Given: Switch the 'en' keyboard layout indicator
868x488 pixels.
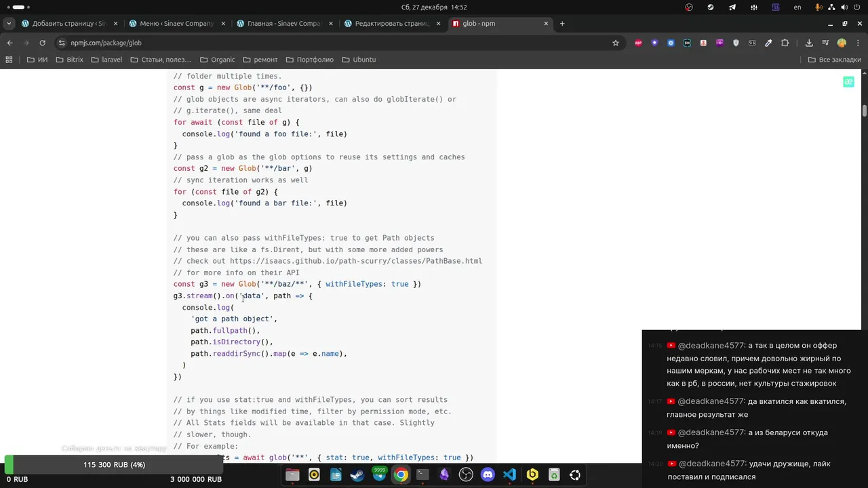Looking at the screenshot, I should pos(797,7).
